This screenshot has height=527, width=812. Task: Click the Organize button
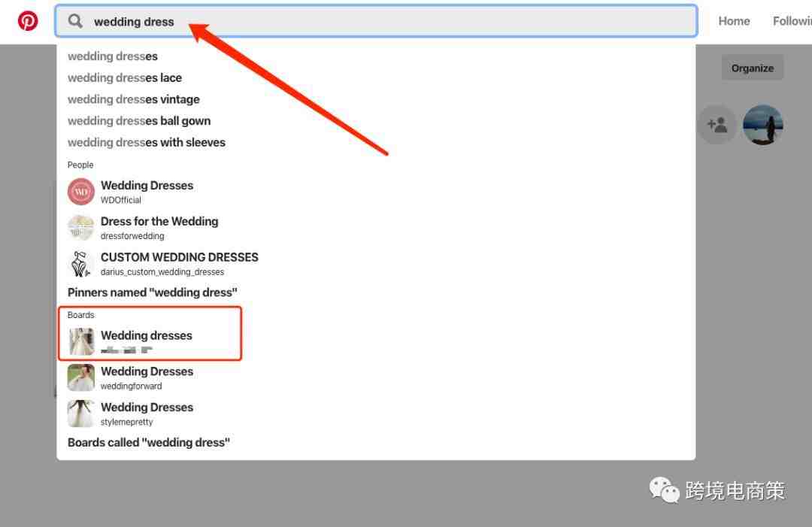(753, 68)
